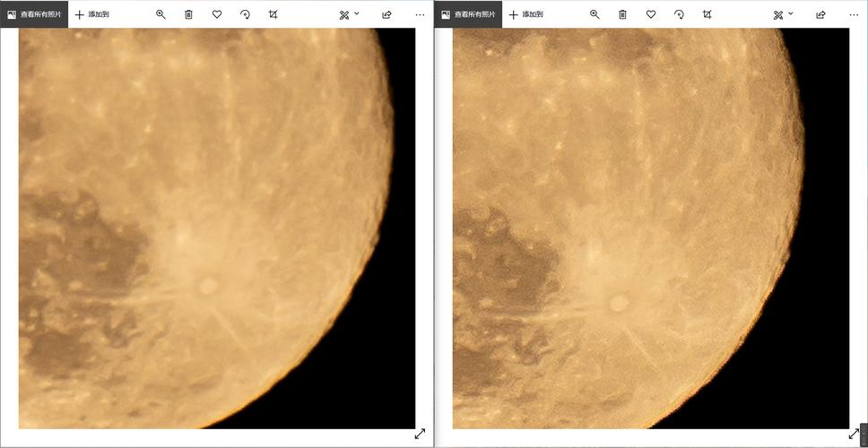Toggle favorite heart in left window

(217, 14)
